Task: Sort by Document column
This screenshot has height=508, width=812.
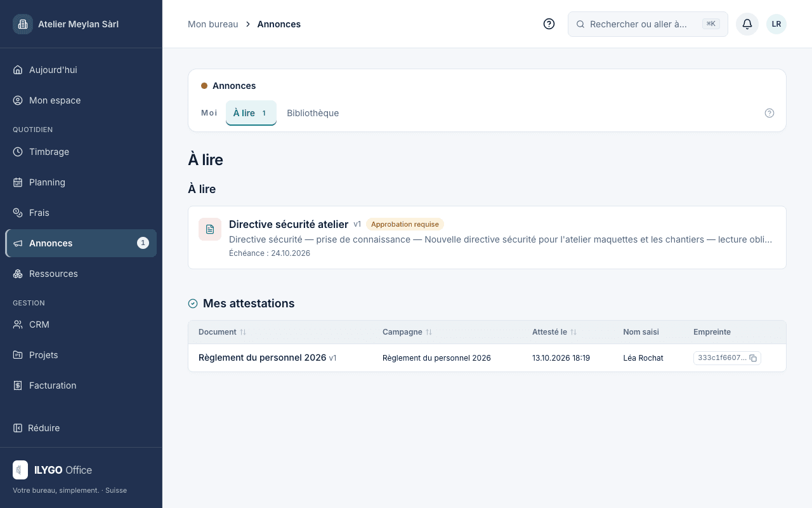Action: click(223, 332)
